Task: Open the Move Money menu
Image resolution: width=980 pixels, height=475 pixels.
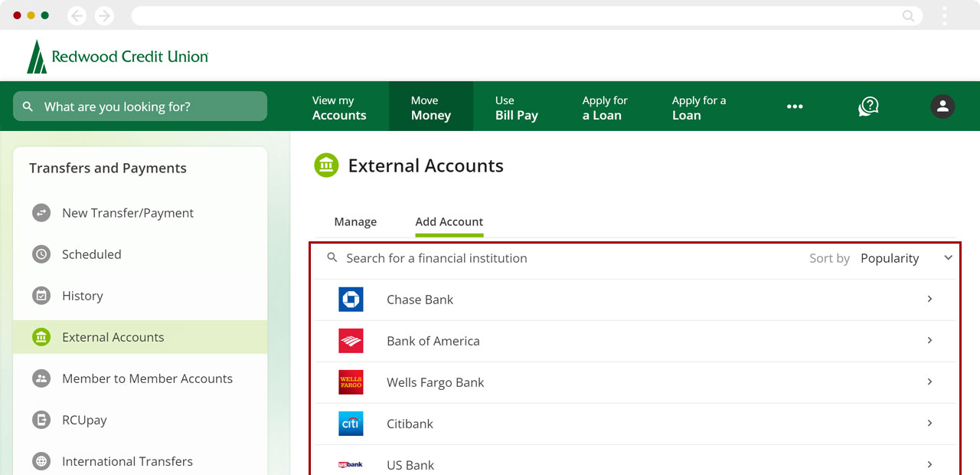Action: (431, 108)
